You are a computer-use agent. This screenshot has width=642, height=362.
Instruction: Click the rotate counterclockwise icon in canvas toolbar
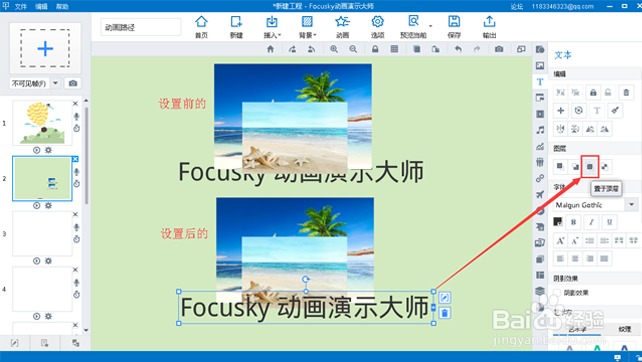(x=312, y=49)
